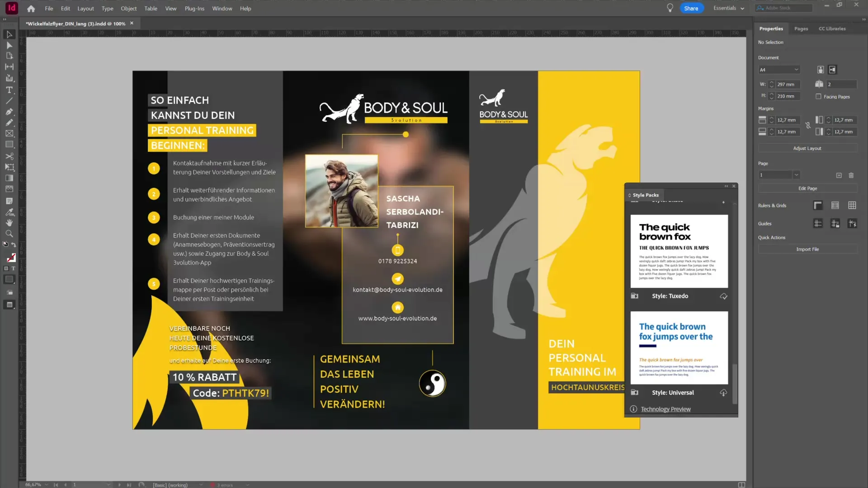Select the Rectangle tool
Viewport: 868px width, 488px height.
(9, 145)
